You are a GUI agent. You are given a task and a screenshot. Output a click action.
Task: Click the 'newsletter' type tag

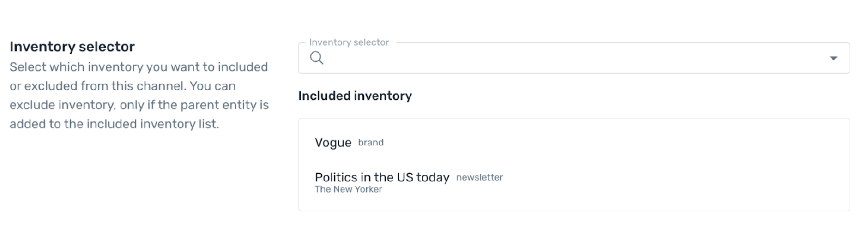pos(479,177)
